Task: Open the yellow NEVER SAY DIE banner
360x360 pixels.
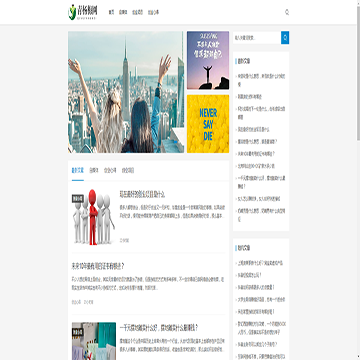Action: pos(208,124)
